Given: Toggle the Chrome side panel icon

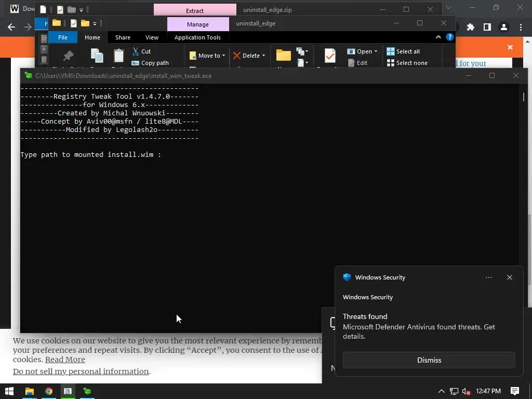Looking at the screenshot, I should (x=487, y=27).
